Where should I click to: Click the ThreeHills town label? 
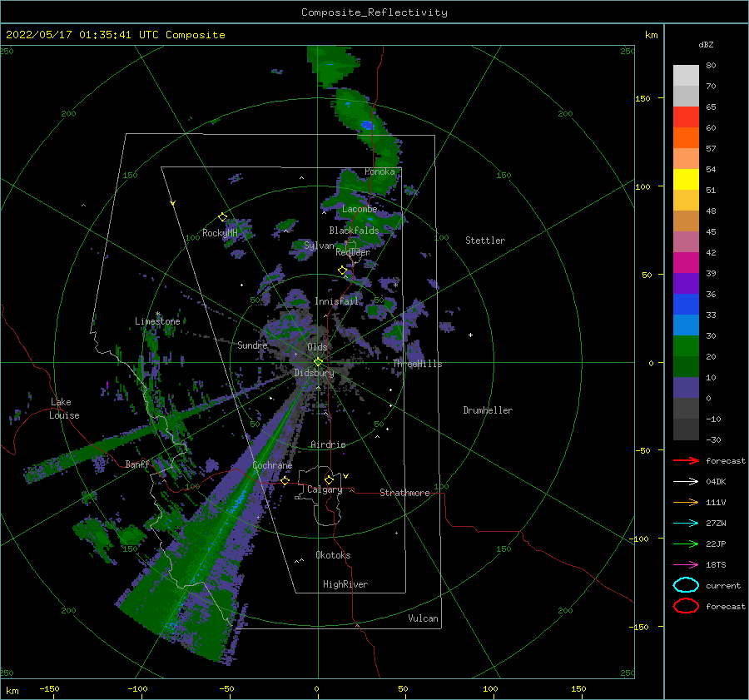418,364
